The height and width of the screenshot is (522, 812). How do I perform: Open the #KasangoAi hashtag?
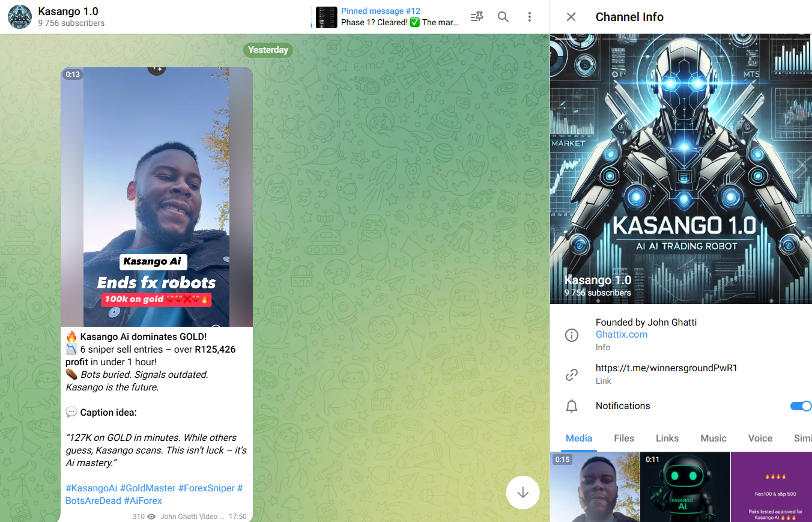(x=91, y=488)
